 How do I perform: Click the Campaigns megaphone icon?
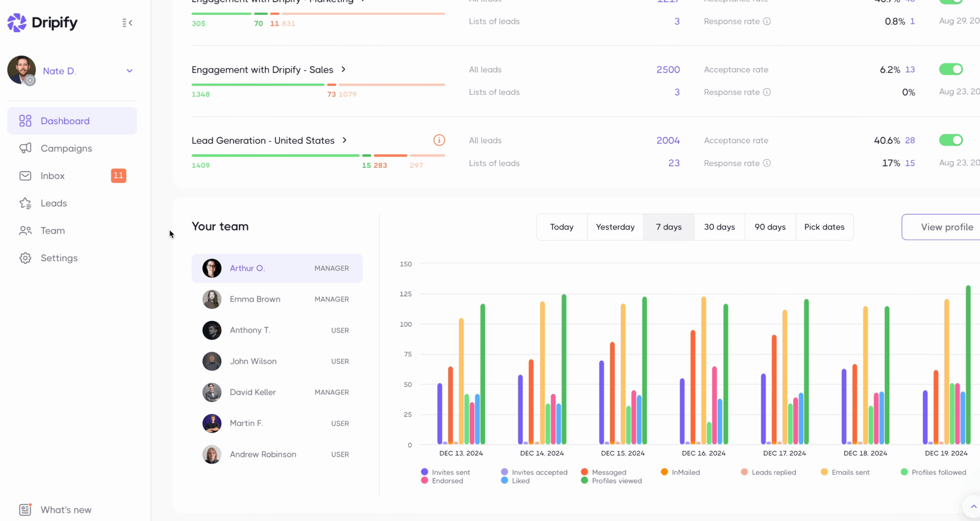coord(25,148)
